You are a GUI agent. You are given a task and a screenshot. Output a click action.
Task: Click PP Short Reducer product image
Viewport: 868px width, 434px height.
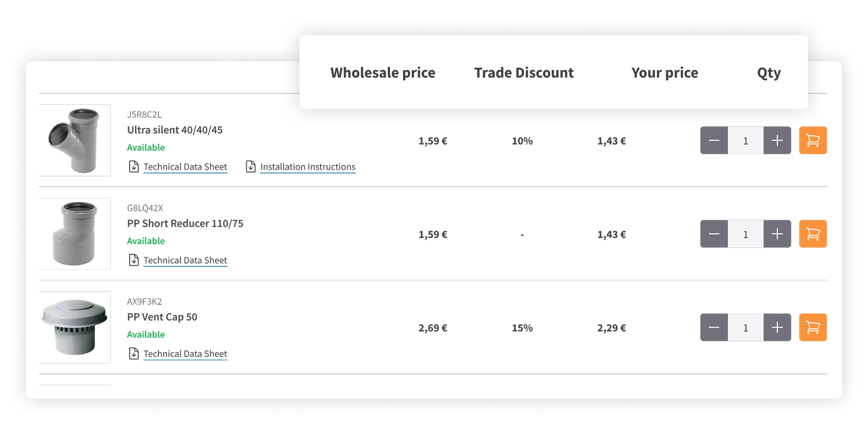(75, 234)
